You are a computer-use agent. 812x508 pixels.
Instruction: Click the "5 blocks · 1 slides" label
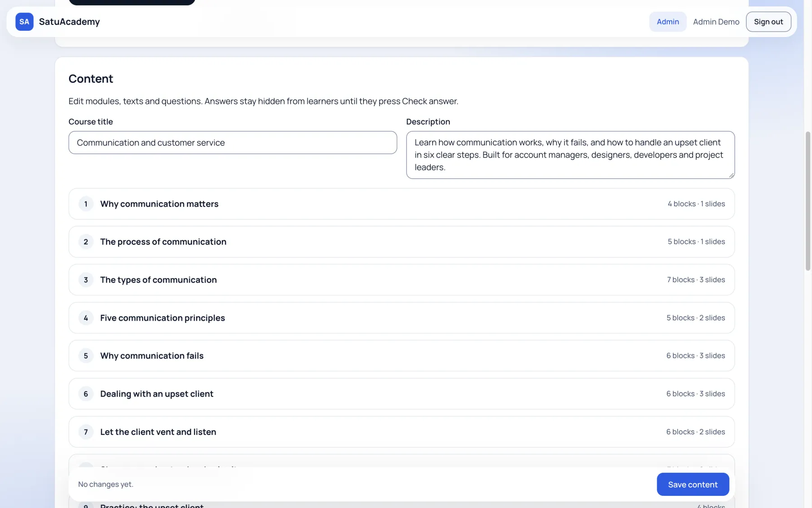[x=696, y=242]
